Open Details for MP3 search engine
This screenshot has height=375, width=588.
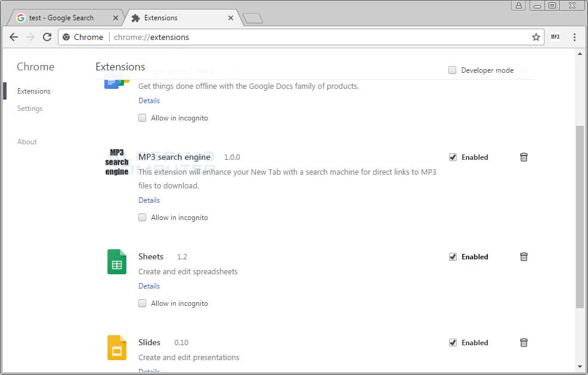point(149,200)
